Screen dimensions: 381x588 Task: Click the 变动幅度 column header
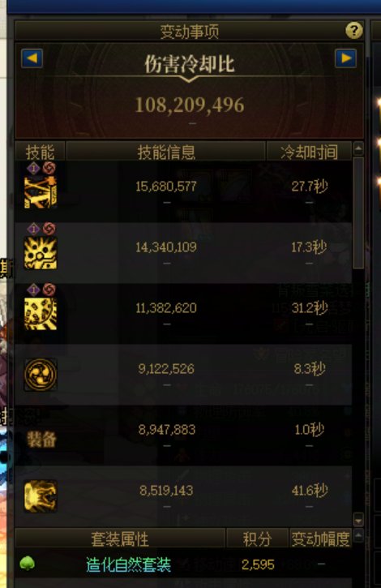[x=321, y=539]
